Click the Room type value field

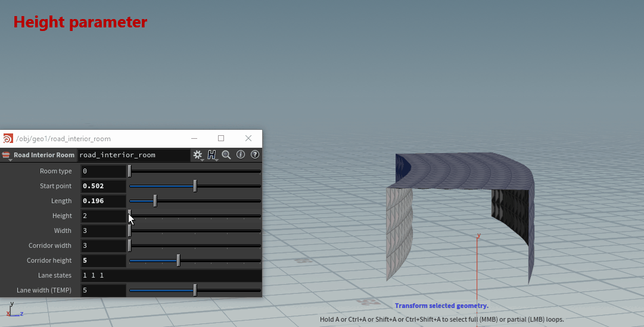pyautogui.click(x=103, y=171)
